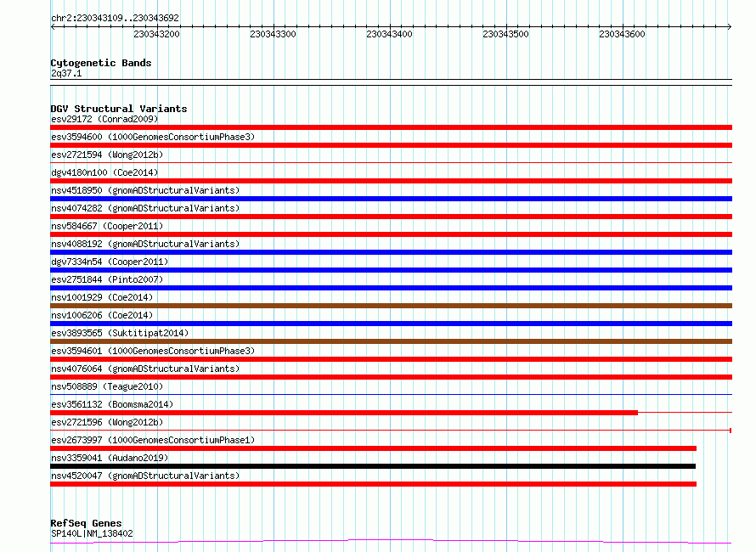Open nsv3359041 (Audano2019) label
The height and width of the screenshot is (552, 756).
coord(110,458)
